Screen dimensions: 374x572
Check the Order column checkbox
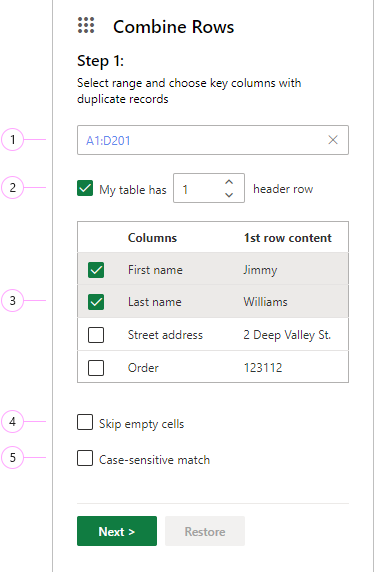(x=96, y=368)
